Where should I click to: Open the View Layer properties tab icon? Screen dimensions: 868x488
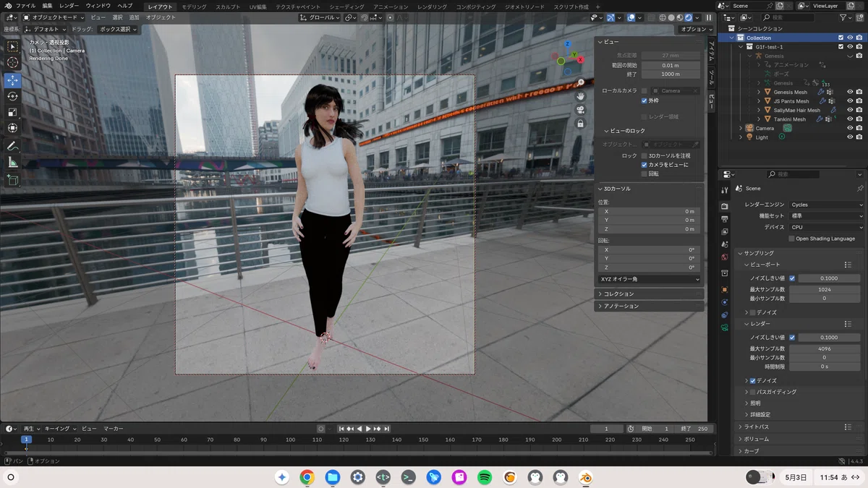(x=725, y=231)
